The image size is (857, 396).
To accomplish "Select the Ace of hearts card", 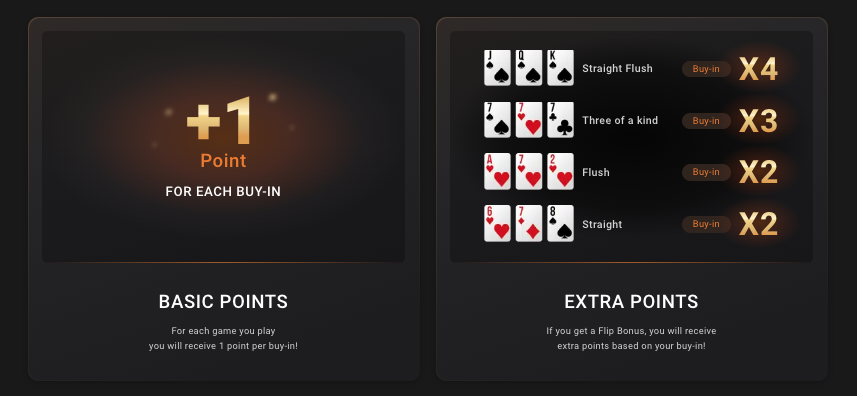I will click(497, 172).
